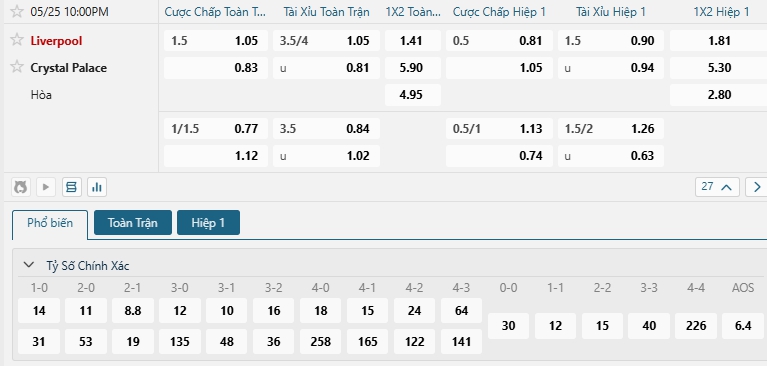Pick the draw odds 4.95
The image size is (767, 366).
click(412, 94)
